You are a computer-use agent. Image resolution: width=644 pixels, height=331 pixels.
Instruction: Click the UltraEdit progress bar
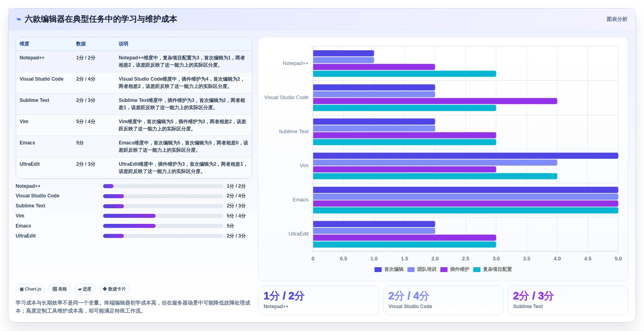click(163, 236)
